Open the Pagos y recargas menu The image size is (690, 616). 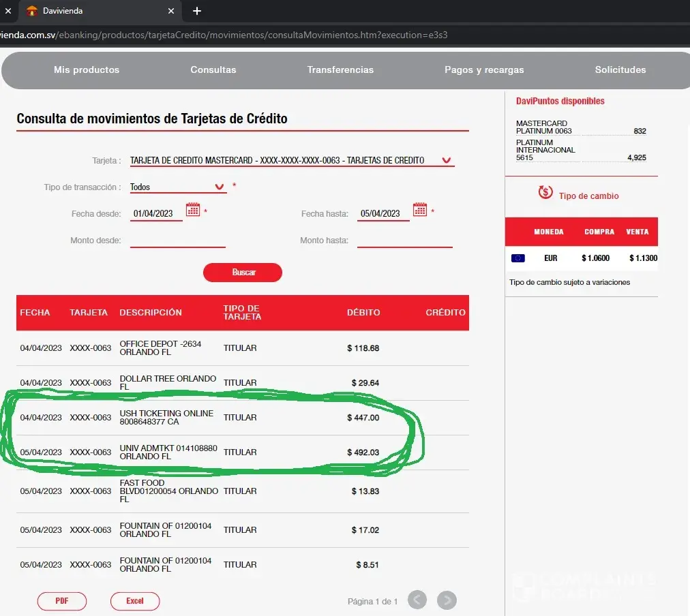click(x=484, y=70)
